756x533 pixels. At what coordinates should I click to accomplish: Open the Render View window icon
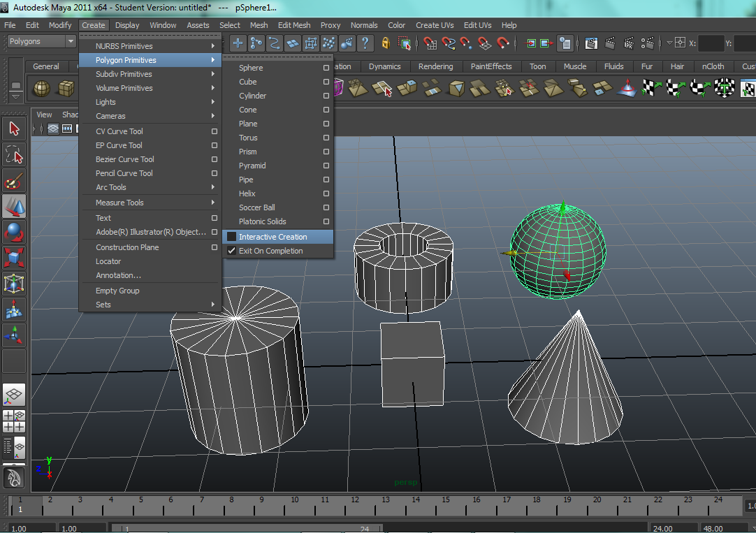tap(591, 43)
